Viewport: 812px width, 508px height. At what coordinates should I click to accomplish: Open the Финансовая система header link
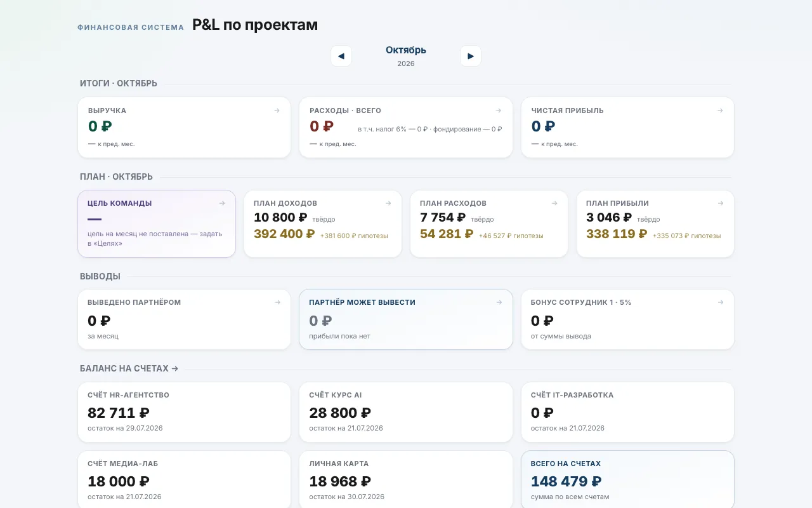(131, 27)
